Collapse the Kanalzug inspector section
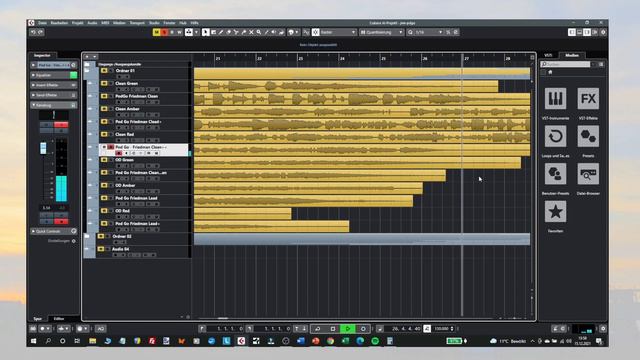This screenshot has height=360, width=640. (x=54, y=105)
